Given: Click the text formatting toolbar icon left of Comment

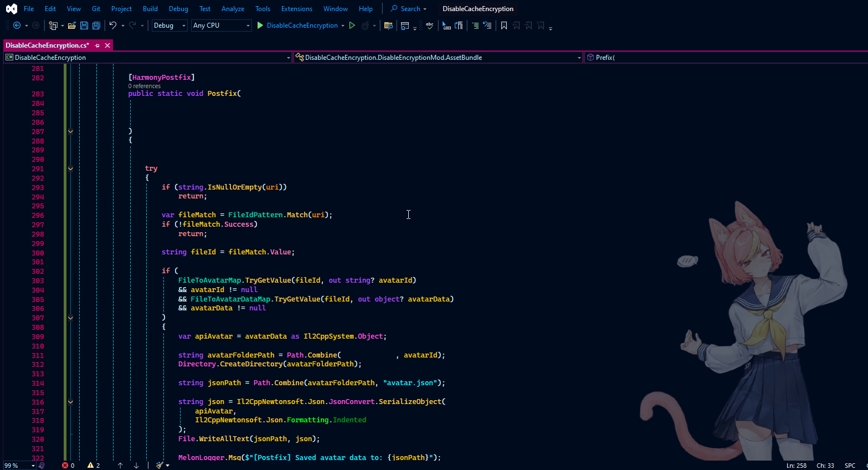Looking at the screenshot, I should 446,25.
